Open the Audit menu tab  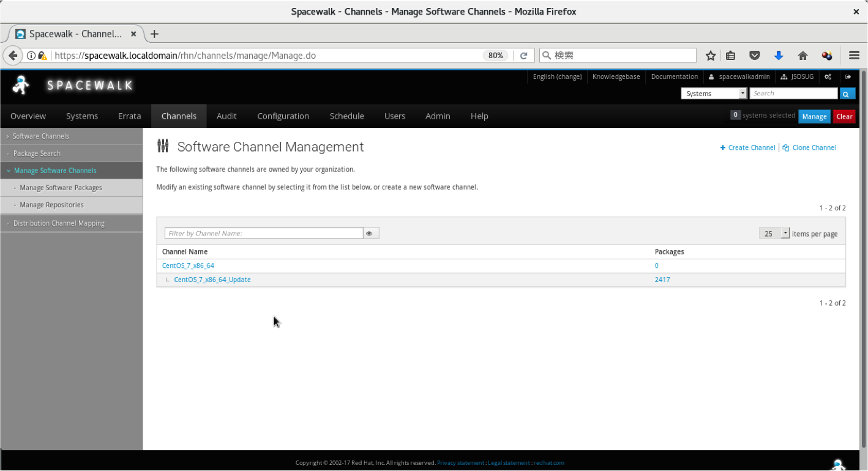(x=226, y=116)
